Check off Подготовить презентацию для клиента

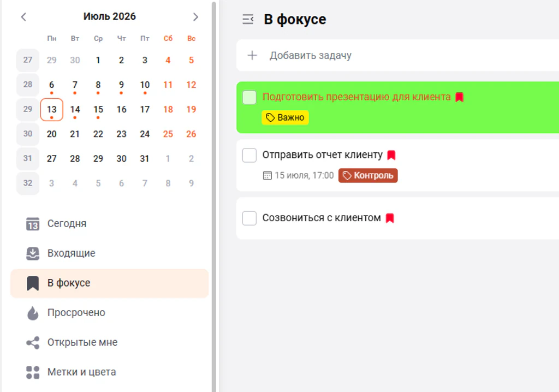(249, 97)
